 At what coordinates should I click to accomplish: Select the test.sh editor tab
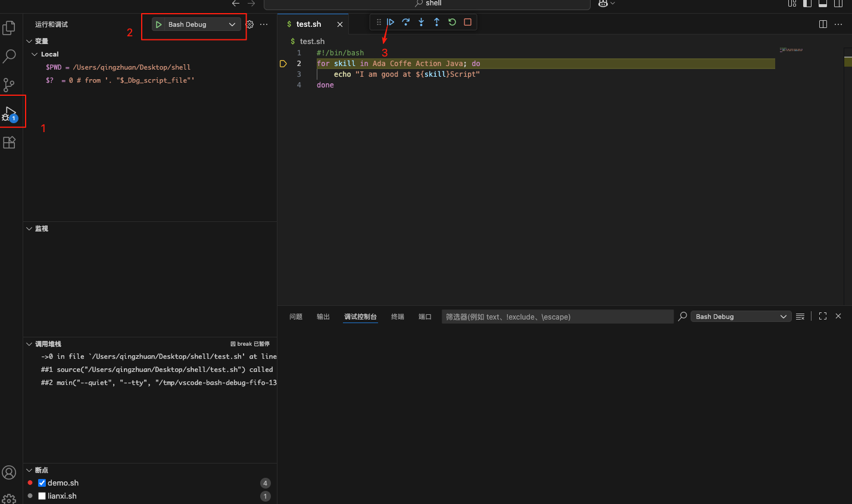click(x=310, y=24)
